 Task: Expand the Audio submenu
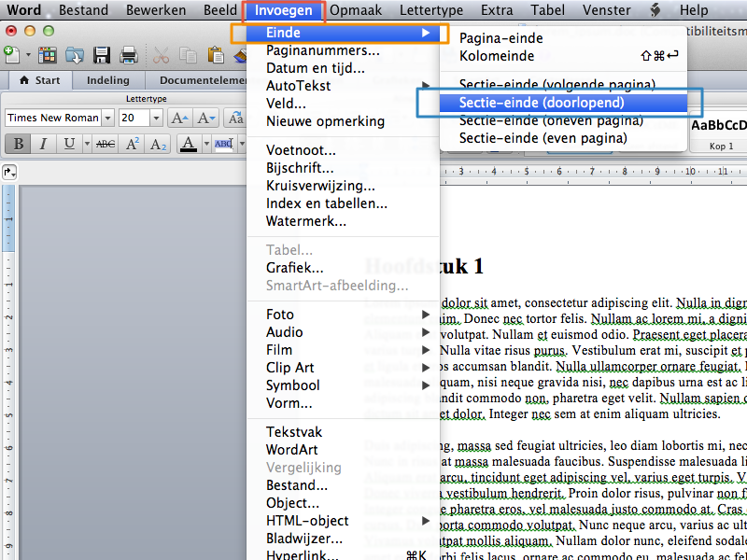(x=426, y=332)
